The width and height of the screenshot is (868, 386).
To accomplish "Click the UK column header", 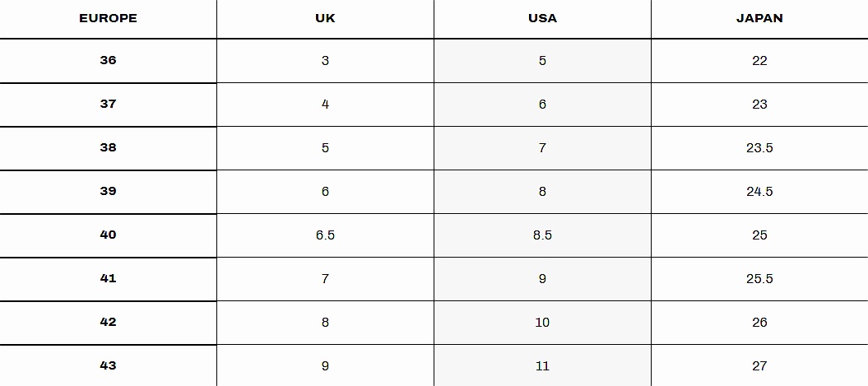I will pos(325,18).
